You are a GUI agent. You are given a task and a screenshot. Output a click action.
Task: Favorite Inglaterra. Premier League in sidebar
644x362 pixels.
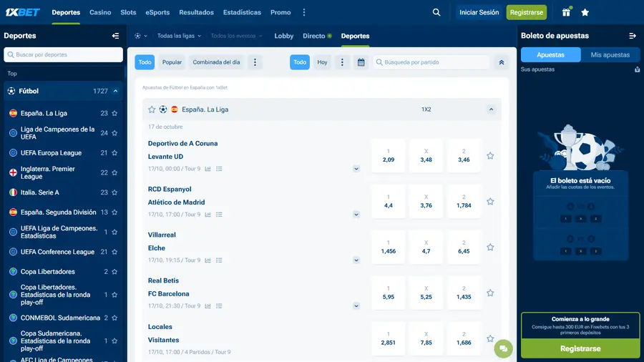coord(114,173)
